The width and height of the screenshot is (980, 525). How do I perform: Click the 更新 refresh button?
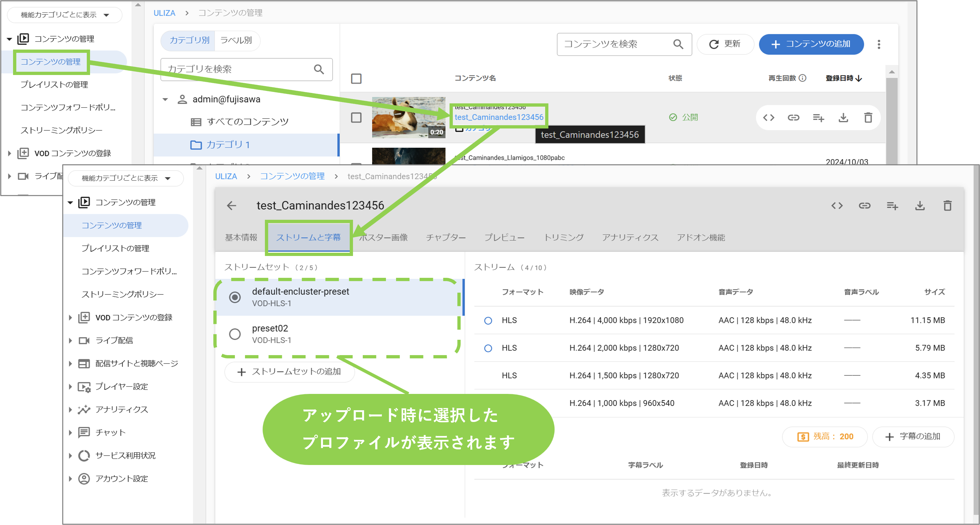pos(725,44)
